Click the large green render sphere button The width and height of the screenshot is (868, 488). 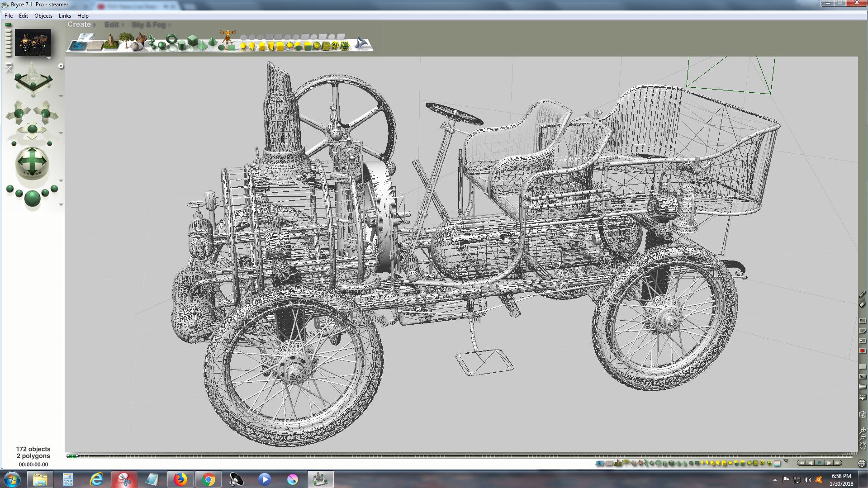(32, 198)
